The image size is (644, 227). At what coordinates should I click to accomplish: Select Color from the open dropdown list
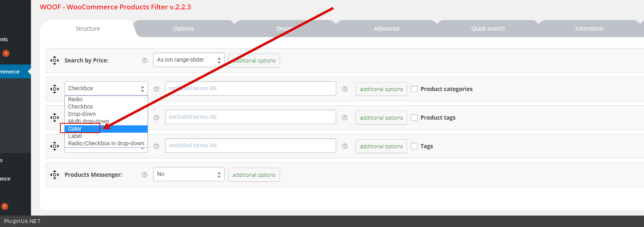(106, 129)
